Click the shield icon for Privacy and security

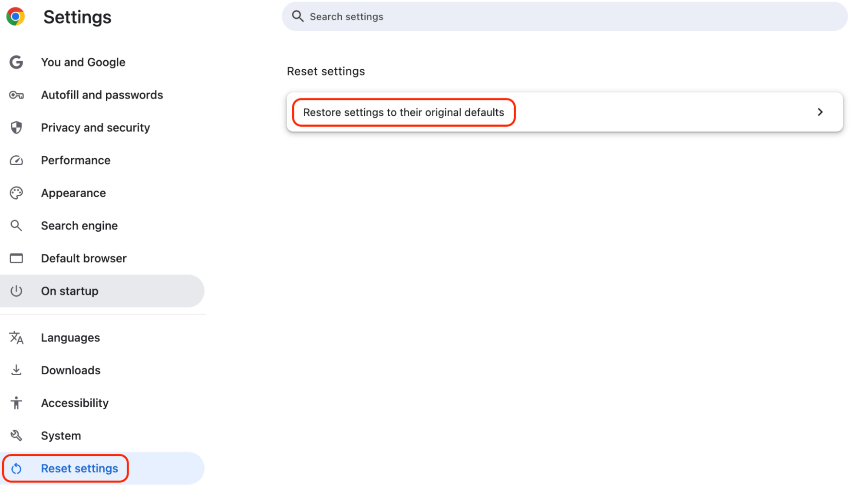pyautogui.click(x=16, y=128)
